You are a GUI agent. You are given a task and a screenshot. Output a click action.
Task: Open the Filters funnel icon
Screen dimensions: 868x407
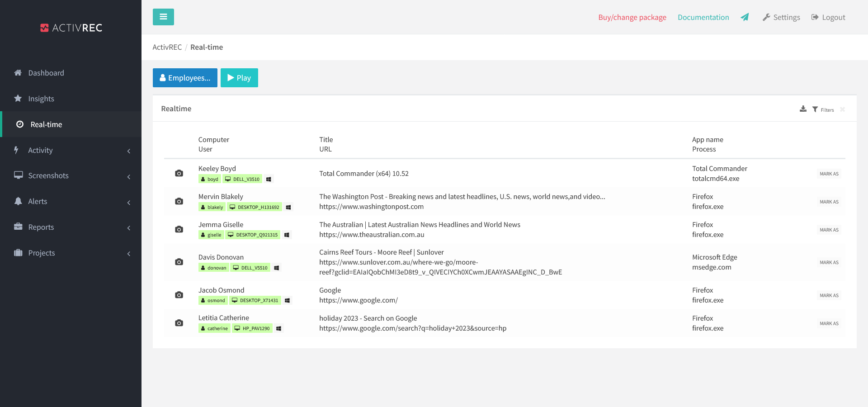pos(815,109)
